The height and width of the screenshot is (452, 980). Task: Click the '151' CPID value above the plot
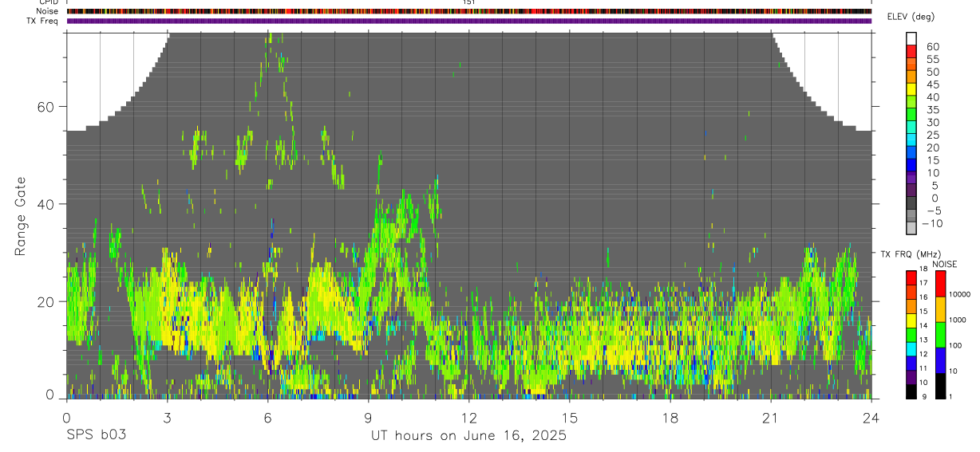click(x=468, y=2)
